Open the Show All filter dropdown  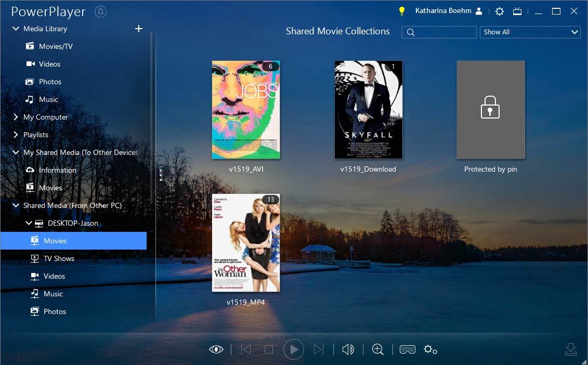[x=530, y=32]
